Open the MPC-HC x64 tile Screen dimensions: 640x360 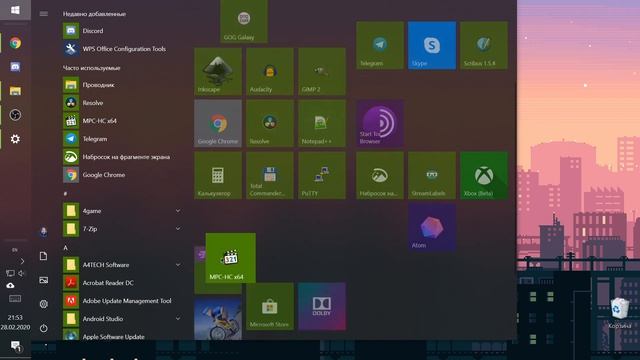click(231, 258)
